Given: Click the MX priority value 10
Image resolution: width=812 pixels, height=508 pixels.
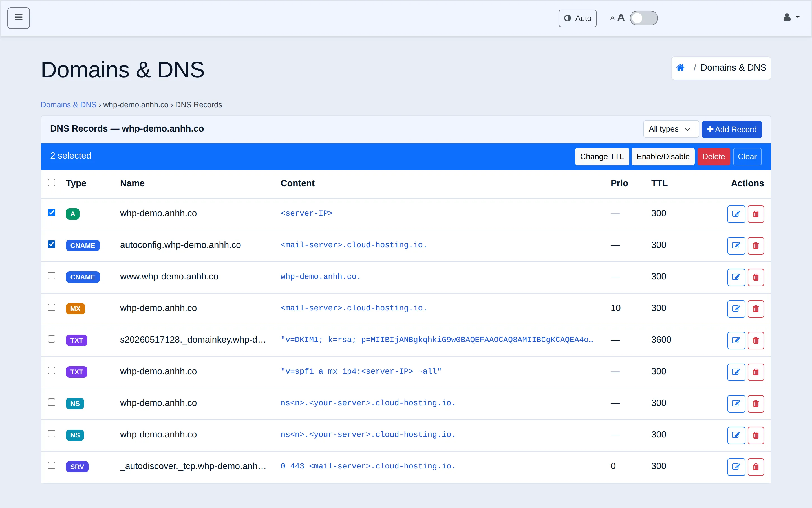Looking at the screenshot, I should [615, 308].
